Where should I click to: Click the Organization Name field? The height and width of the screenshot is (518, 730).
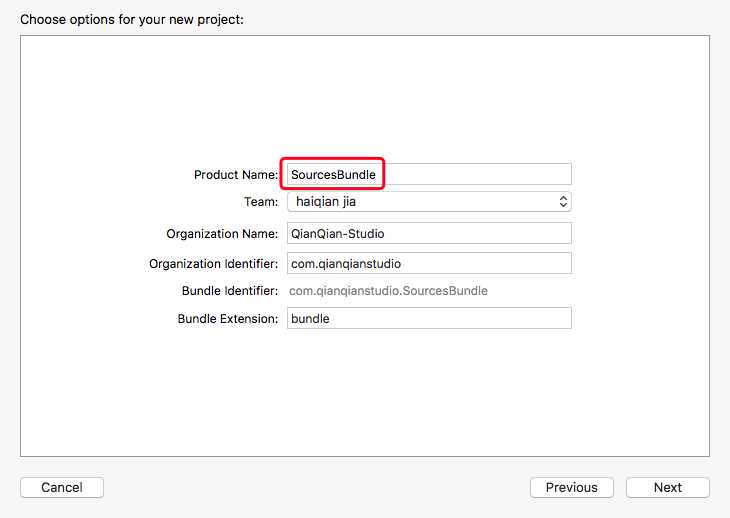[429, 233]
